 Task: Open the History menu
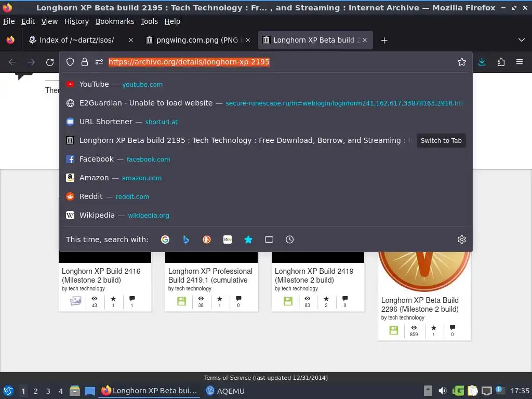point(77,21)
